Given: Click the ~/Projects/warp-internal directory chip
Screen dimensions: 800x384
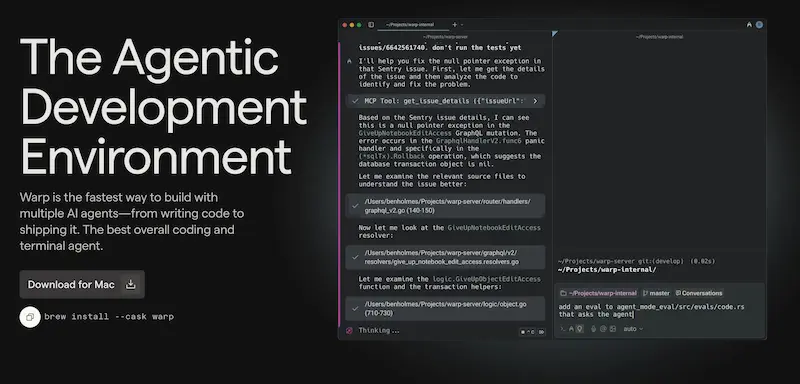Looking at the screenshot, I should click(598, 293).
